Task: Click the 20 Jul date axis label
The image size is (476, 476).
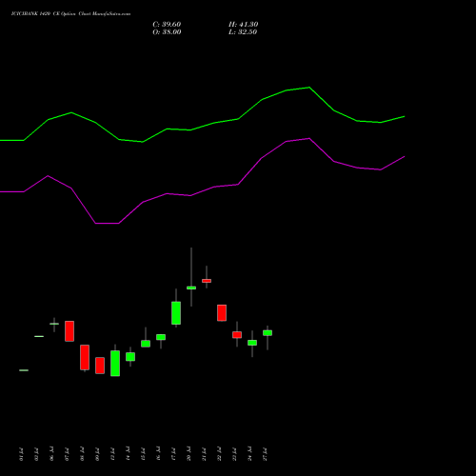Action: click(188, 454)
